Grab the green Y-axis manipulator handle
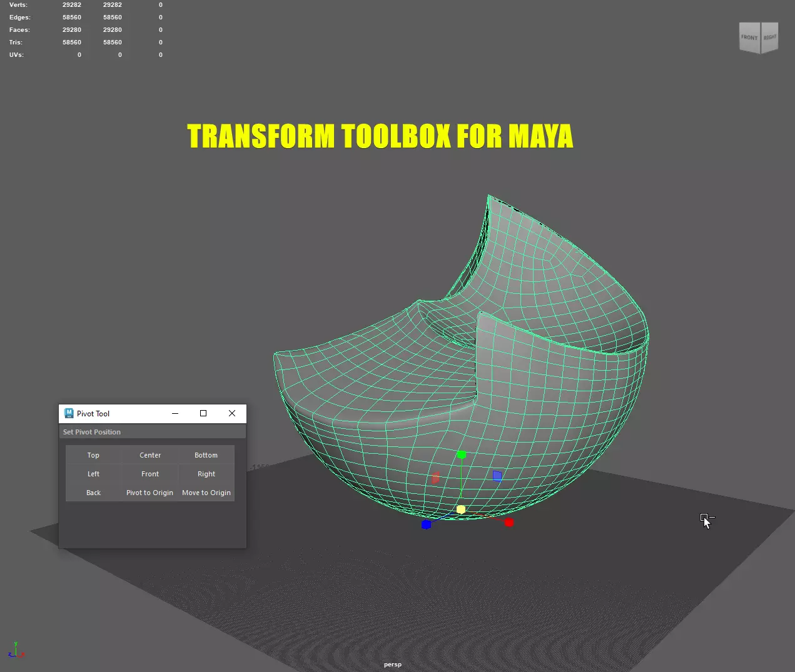Image resolution: width=795 pixels, height=672 pixels. (462, 454)
